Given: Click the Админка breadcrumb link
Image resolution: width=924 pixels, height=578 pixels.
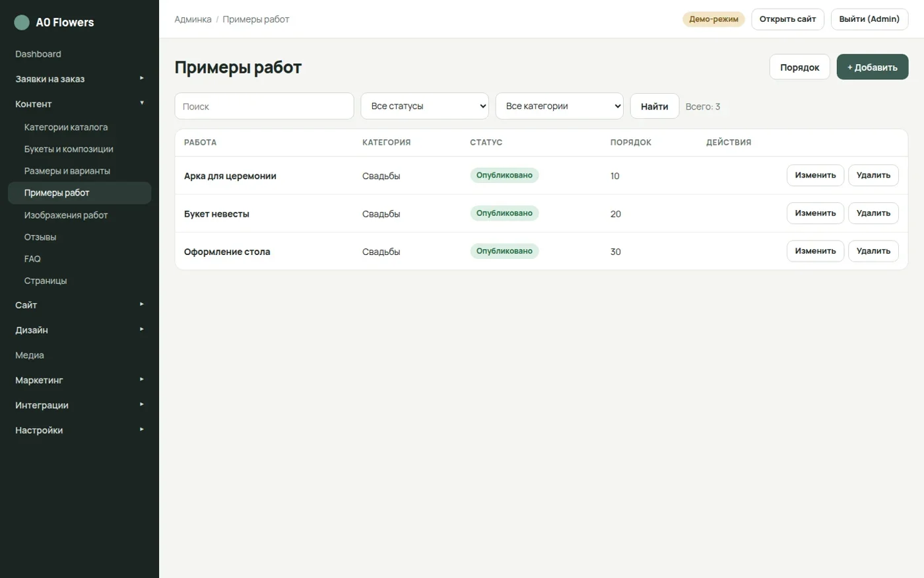Looking at the screenshot, I should point(193,19).
